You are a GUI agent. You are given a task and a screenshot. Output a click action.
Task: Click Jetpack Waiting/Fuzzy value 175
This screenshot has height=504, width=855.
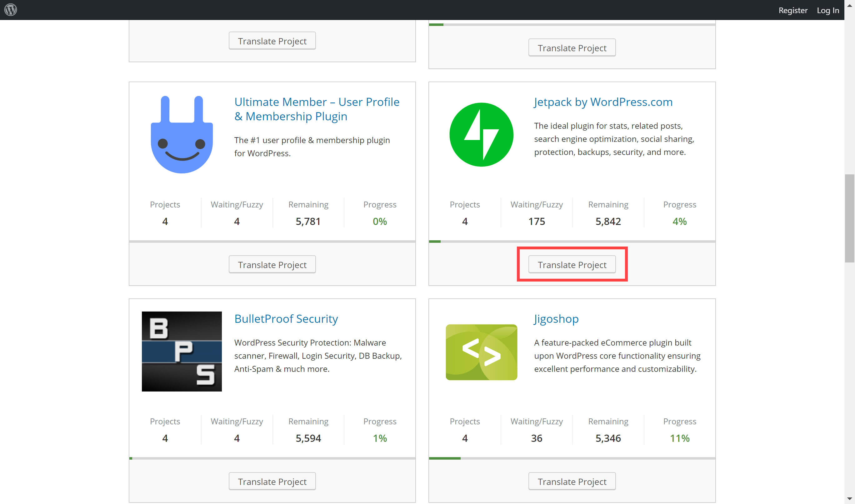[x=537, y=222]
